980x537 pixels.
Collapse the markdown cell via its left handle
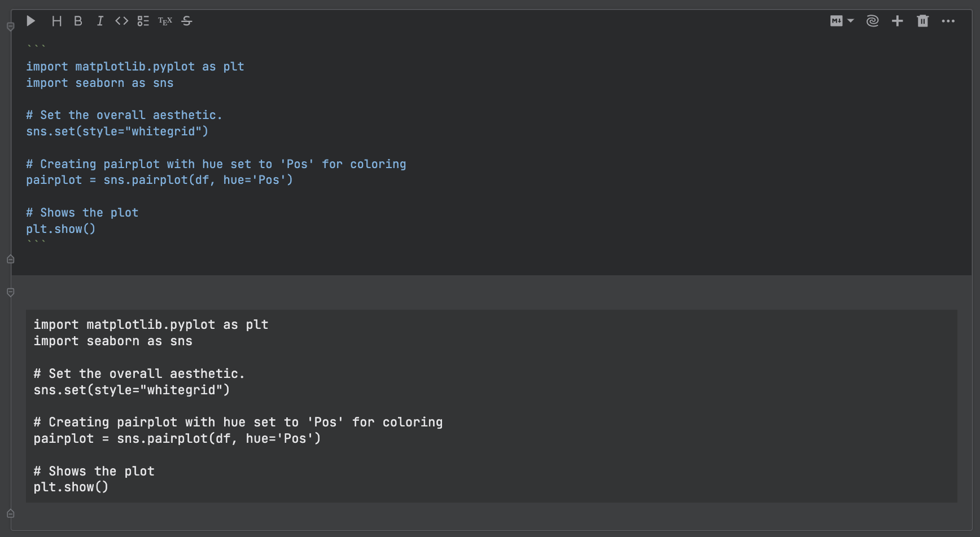[x=10, y=27]
